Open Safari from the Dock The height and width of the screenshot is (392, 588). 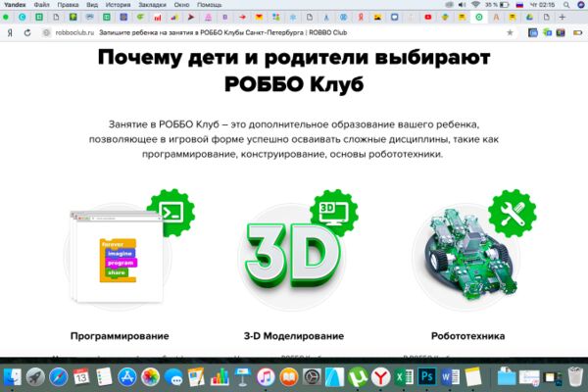[59, 376]
